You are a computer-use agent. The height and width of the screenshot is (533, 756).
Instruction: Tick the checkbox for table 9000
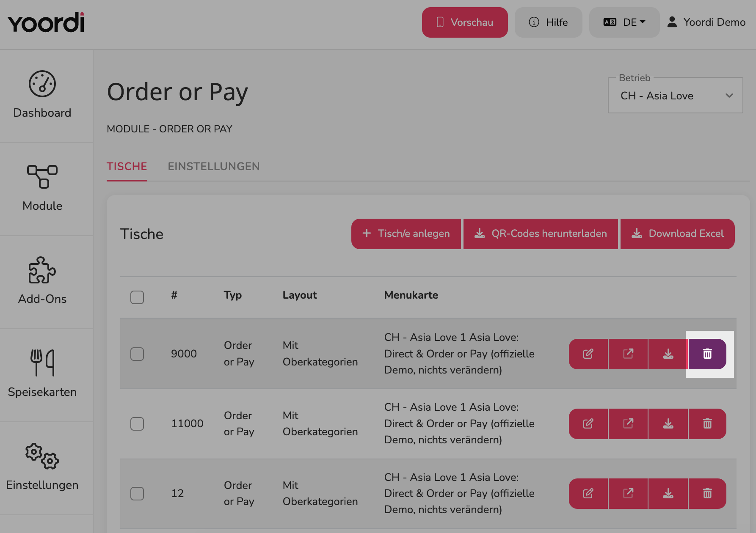click(137, 354)
